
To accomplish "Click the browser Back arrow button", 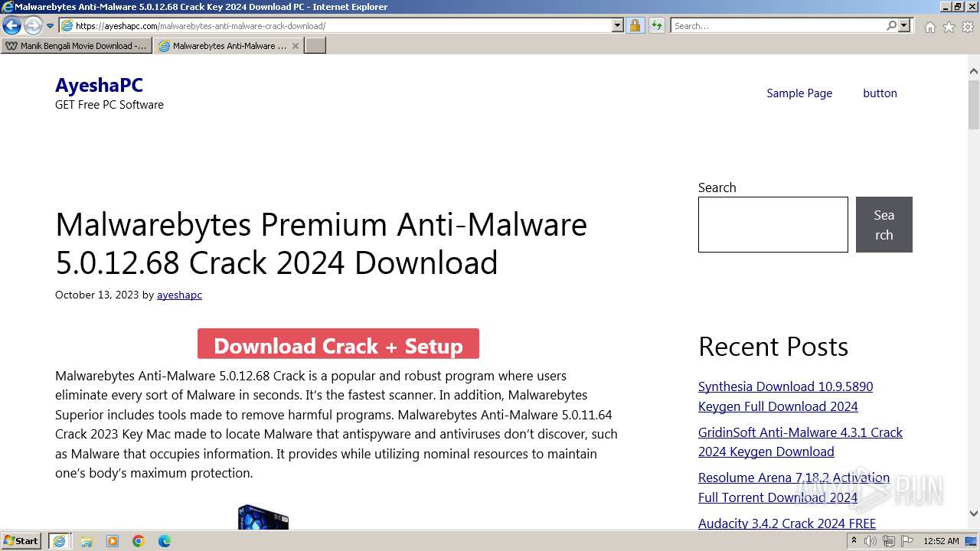I will 11,25.
